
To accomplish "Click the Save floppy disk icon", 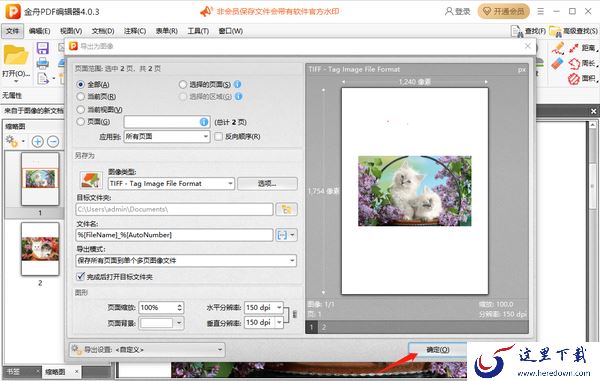I will pos(42,48).
